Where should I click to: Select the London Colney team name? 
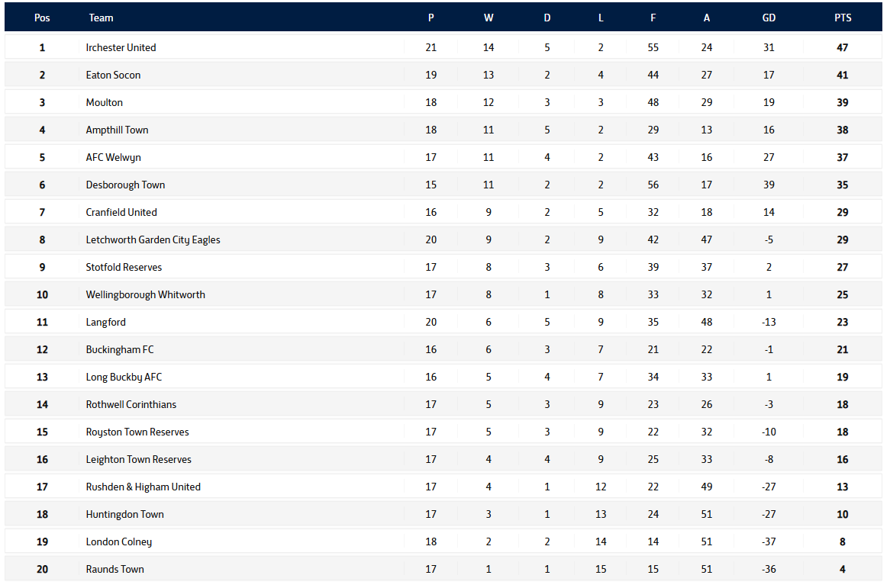pyautogui.click(x=118, y=541)
